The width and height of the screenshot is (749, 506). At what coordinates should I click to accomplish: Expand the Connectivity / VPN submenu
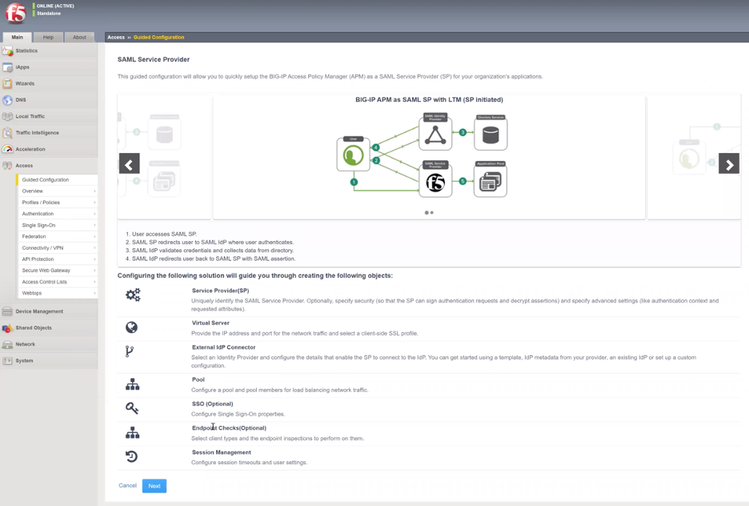click(57, 248)
